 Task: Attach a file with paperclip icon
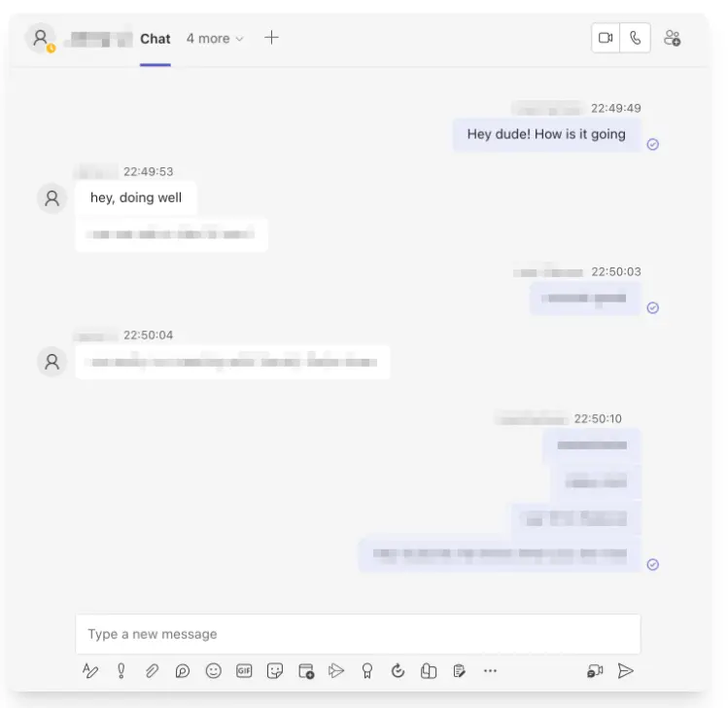pos(152,671)
